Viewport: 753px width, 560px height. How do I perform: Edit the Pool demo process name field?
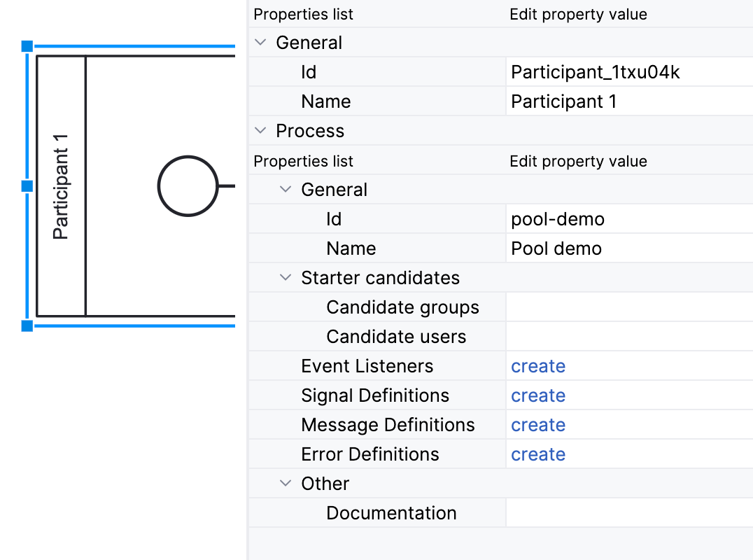click(628, 248)
